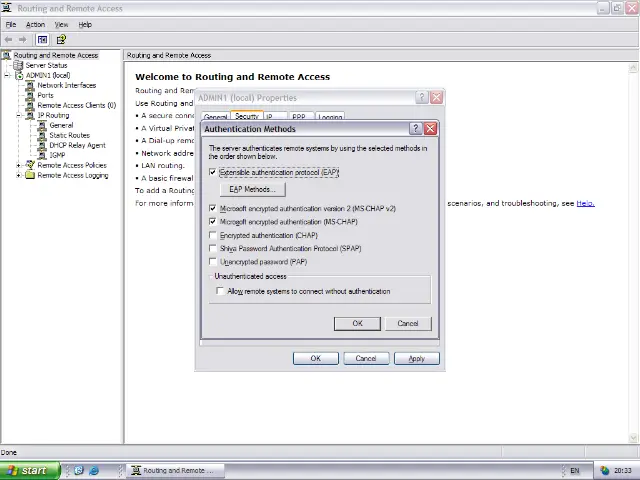The image size is (640, 480).
Task: Click the Authentication Methods help question icon
Action: pyautogui.click(x=415, y=129)
